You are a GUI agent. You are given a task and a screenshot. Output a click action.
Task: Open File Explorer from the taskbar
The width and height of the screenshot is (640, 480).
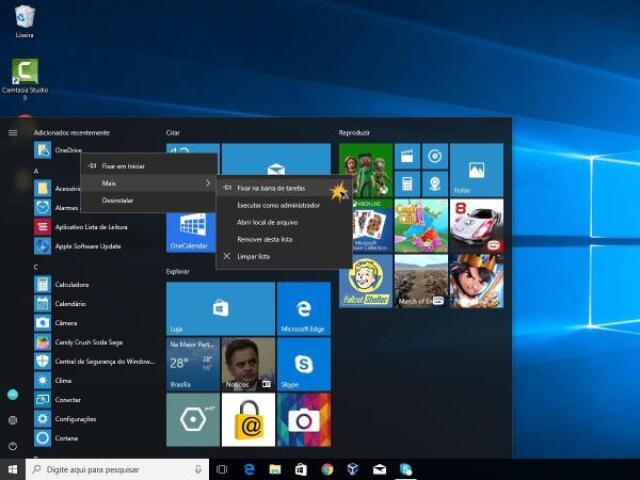[275, 469]
